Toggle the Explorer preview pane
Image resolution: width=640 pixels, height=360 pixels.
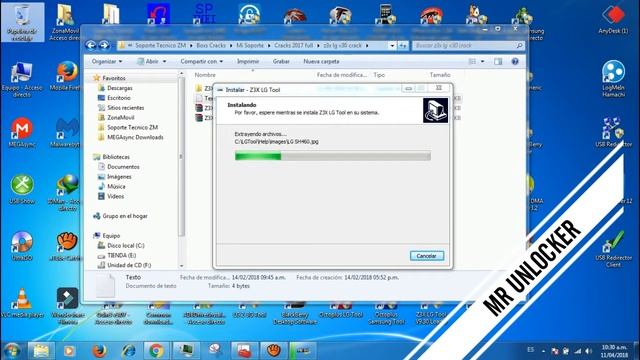[498, 62]
